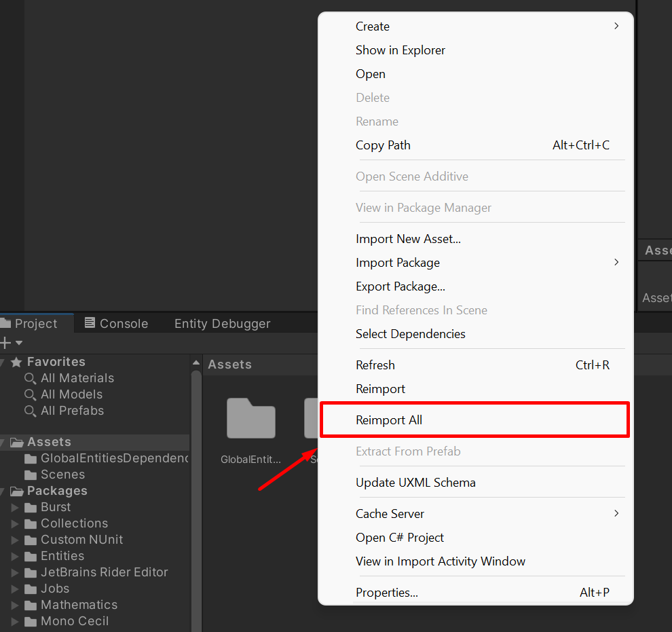Click the Mono Cecil folder icon
Viewport: 672px width, 632px height.
(31, 622)
